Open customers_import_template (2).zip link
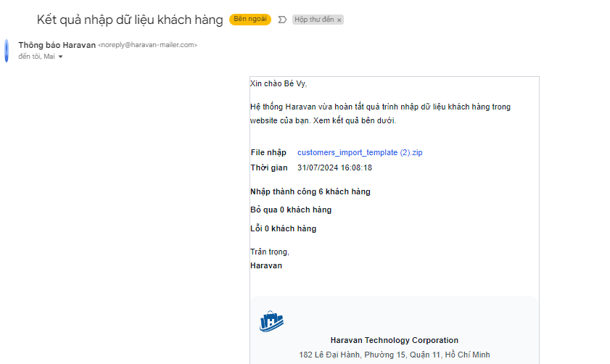 point(360,152)
